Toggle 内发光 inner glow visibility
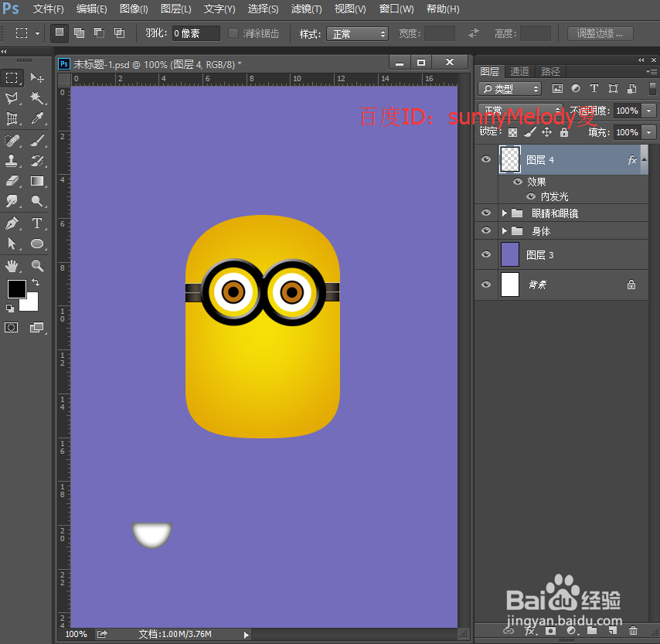Viewport: 660px width, 644px height. coord(531,196)
